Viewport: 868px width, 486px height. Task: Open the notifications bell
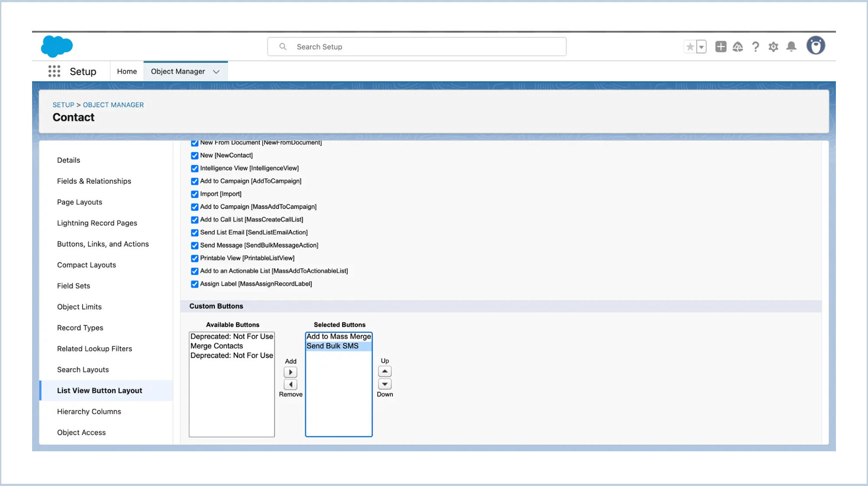[791, 46]
